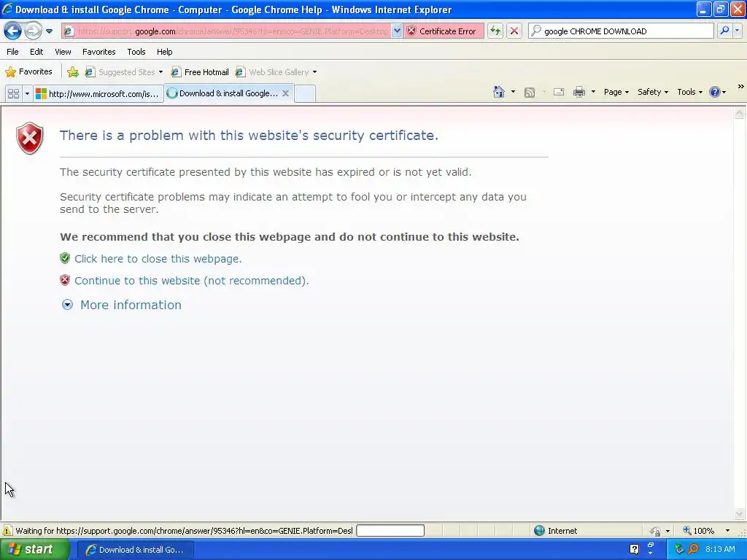This screenshot has height=560, width=747.
Task: Click the Home icon in command bar
Action: 499,92
